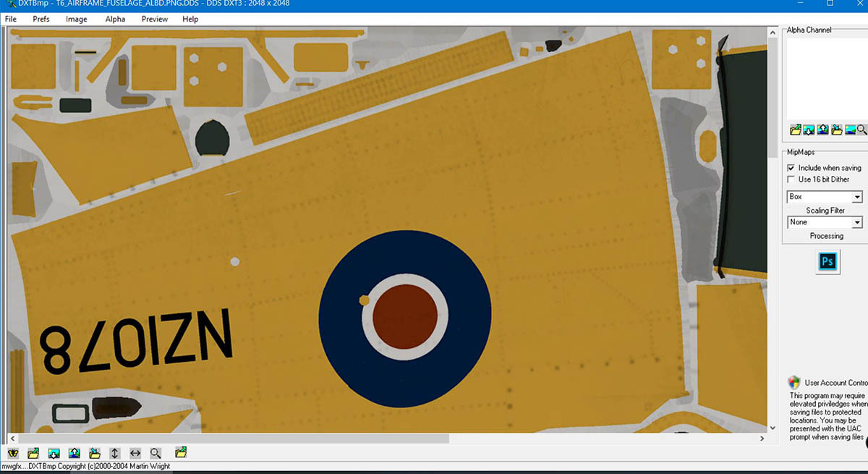Mirror image horizontally with the left-right arrow icon
The image size is (868, 474).
click(x=135, y=453)
